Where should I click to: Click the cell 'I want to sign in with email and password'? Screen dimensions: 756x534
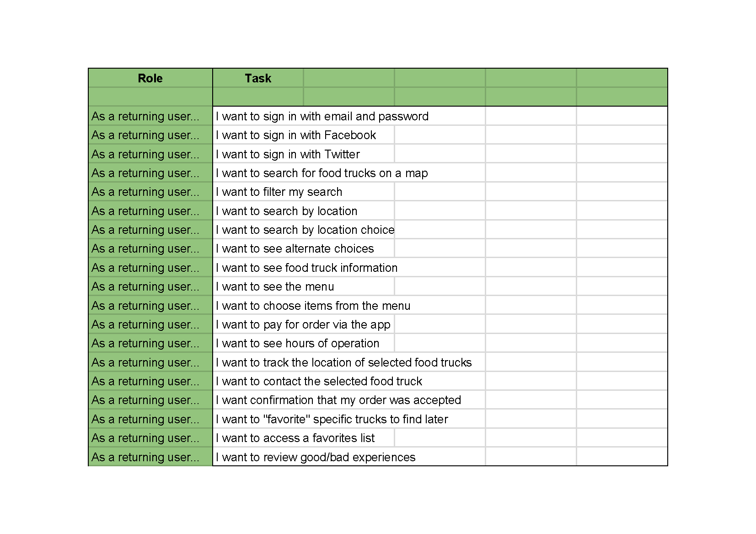(349, 116)
